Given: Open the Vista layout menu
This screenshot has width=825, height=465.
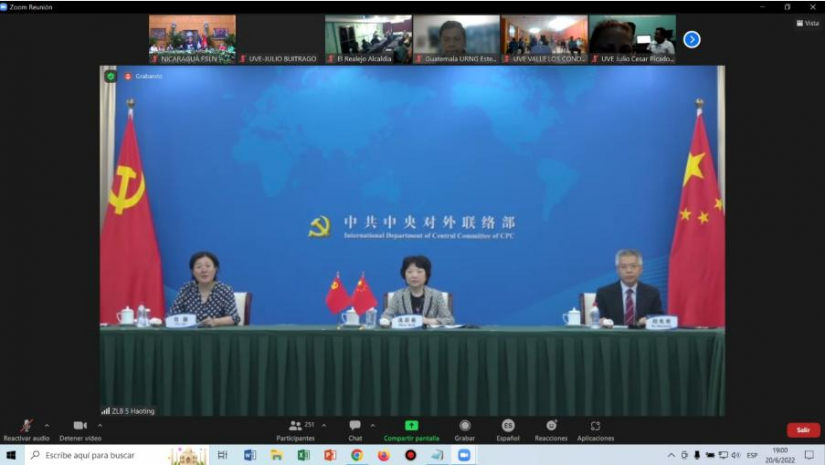Looking at the screenshot, I should coord(808,23).
